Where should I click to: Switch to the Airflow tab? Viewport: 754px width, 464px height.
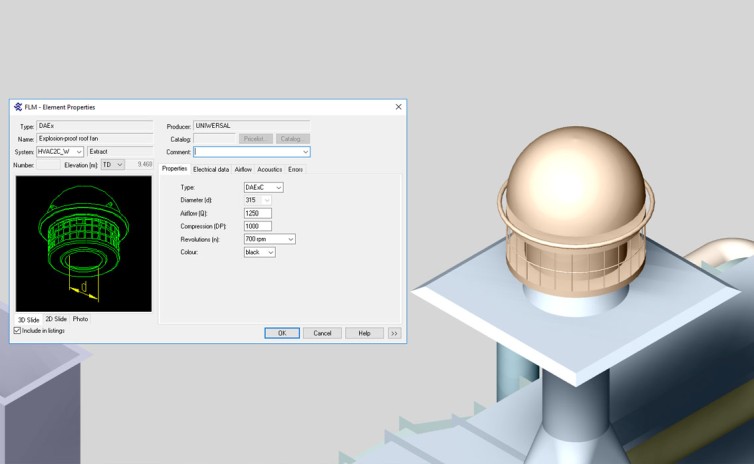[243, 170]
